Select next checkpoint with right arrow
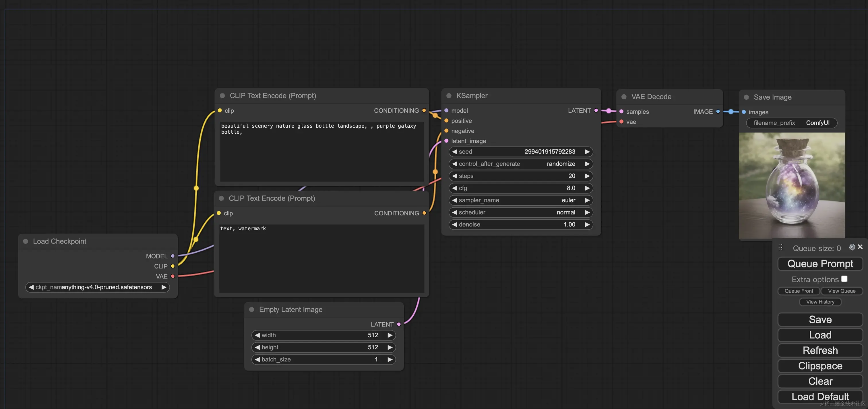 point(164,287)
